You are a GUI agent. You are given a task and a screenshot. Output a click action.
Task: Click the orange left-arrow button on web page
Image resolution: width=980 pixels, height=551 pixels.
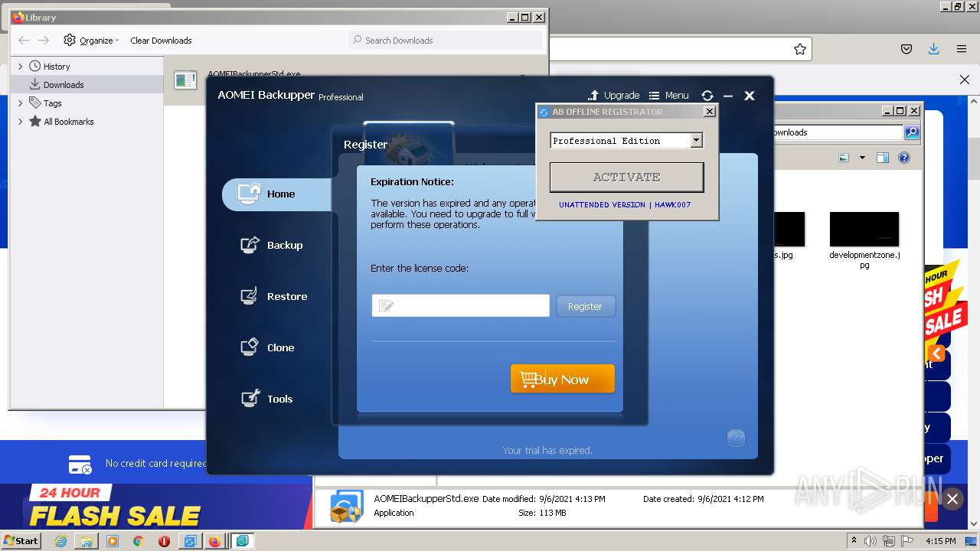tap(937, 353)
